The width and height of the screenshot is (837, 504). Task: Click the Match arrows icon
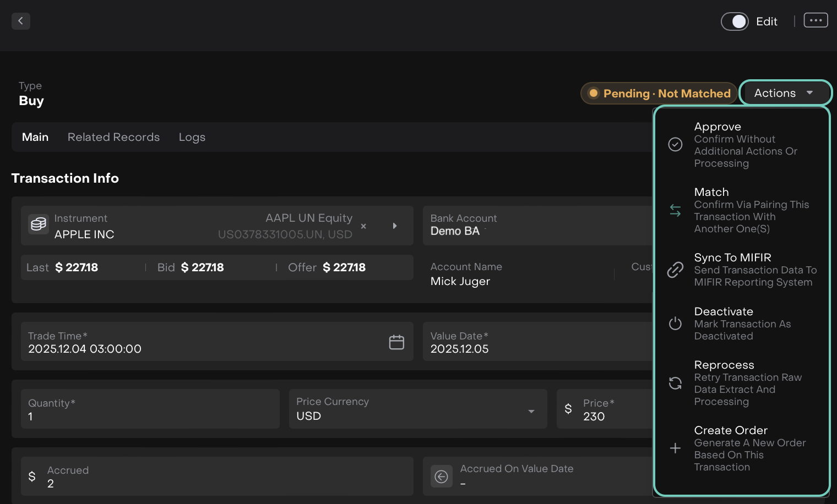[x=675, y=210]
